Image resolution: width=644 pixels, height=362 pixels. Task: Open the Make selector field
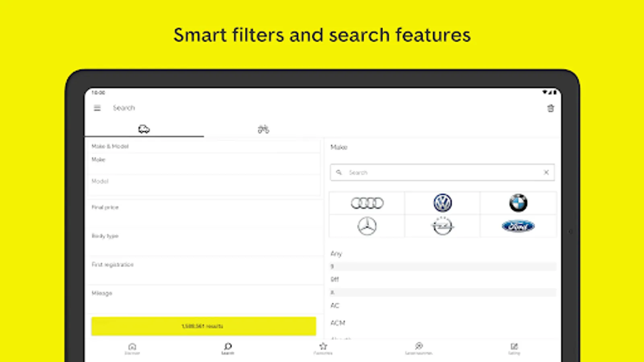click(203, 163)
